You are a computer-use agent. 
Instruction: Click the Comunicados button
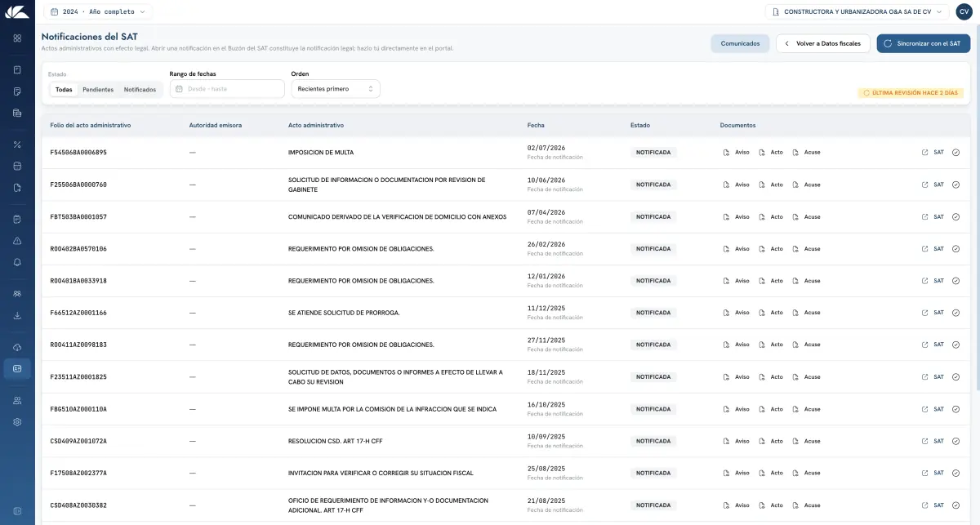[740, 43]
